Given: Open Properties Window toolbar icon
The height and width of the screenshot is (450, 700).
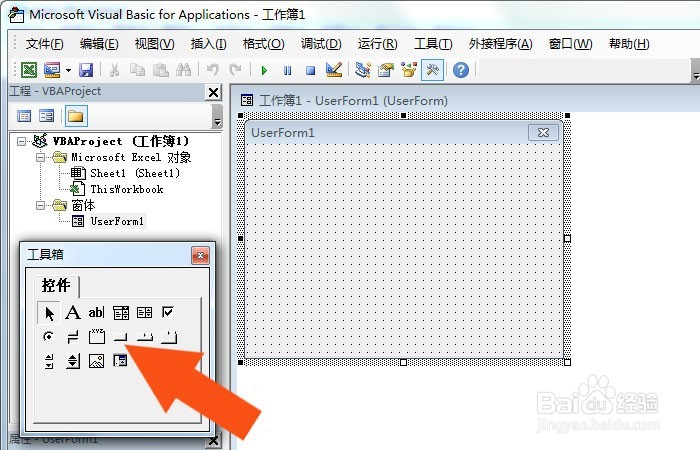Looking at the screenshot, I should (386, 70).
